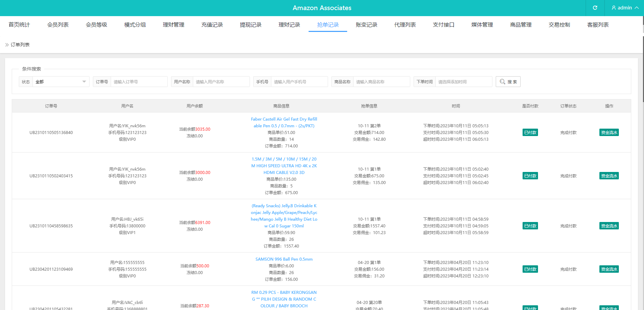The image size is (644, 310).
Task: Click the search magnifier button
Action: [x=508, y=82]
